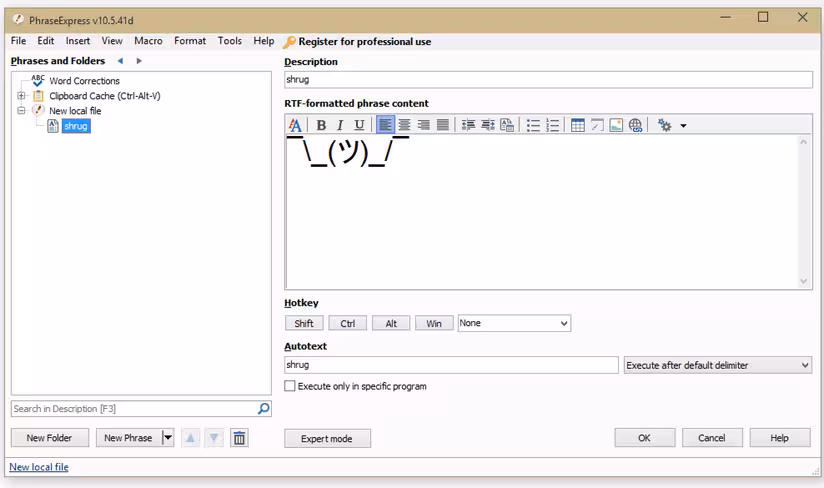
Task: Click the search magnifier icon
Action: [263, 409]
